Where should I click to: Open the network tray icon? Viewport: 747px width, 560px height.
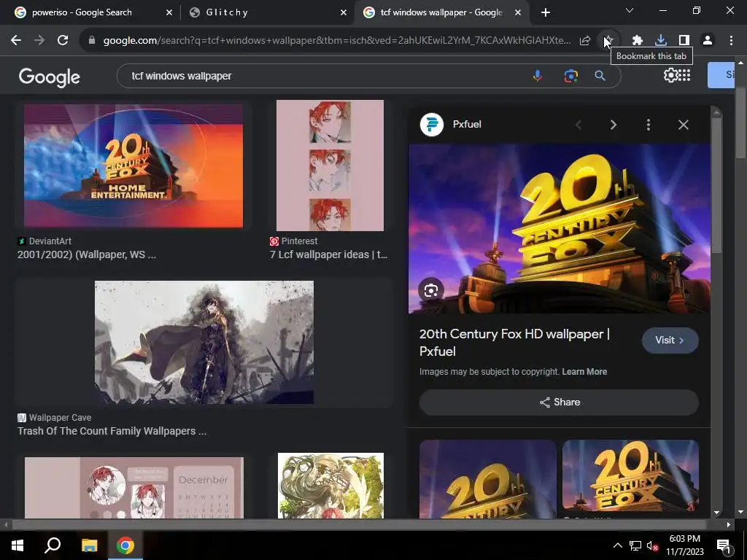tap(635, 545)
